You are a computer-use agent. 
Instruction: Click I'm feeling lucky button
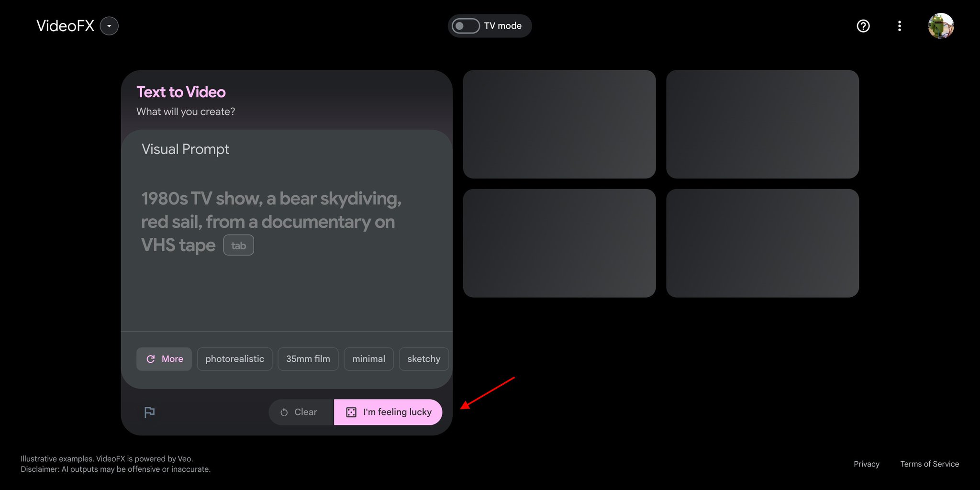pos(388,412)
